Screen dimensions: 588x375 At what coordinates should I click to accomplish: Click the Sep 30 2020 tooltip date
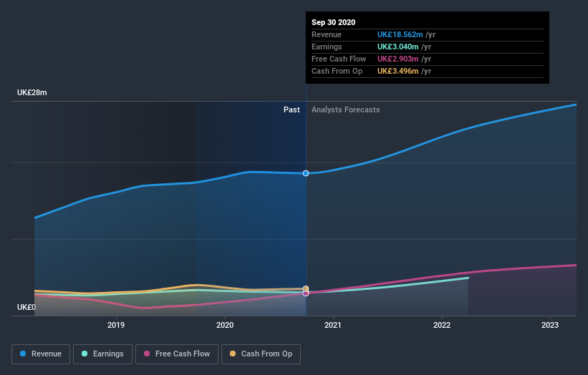(333, 22)
